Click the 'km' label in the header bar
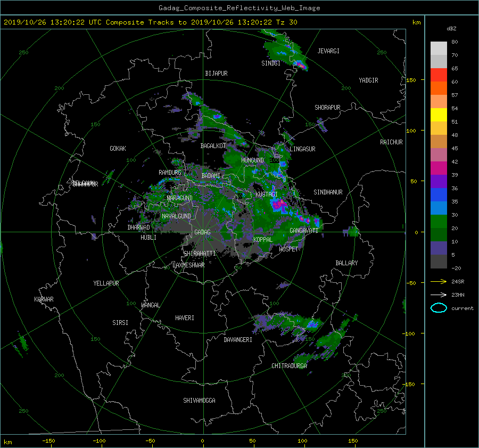The height and width of the screenshot is (448, 479). click(x=416, y=22)
